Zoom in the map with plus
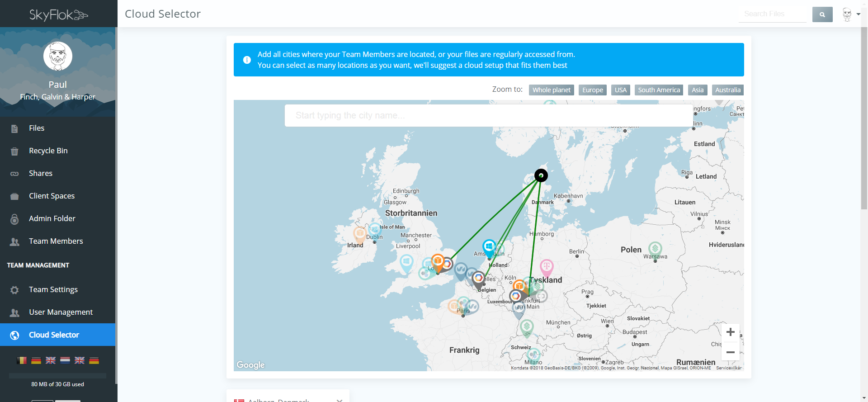 tap(730, 332)
